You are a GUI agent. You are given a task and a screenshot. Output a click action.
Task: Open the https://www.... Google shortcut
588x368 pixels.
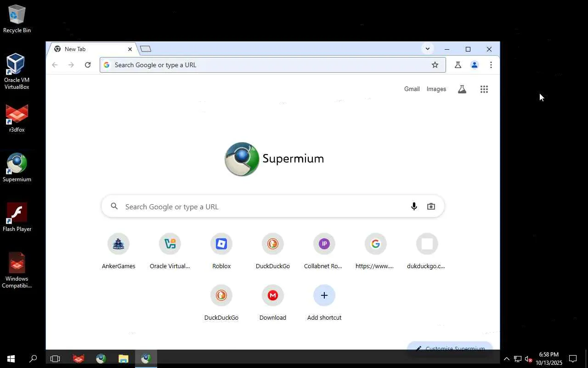[376, 252]
